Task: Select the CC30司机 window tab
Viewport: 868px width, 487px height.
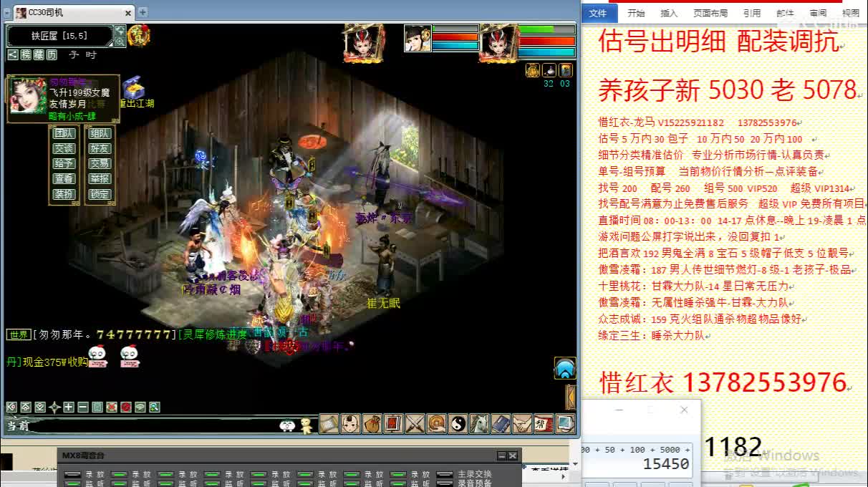Action: point(74,12)
